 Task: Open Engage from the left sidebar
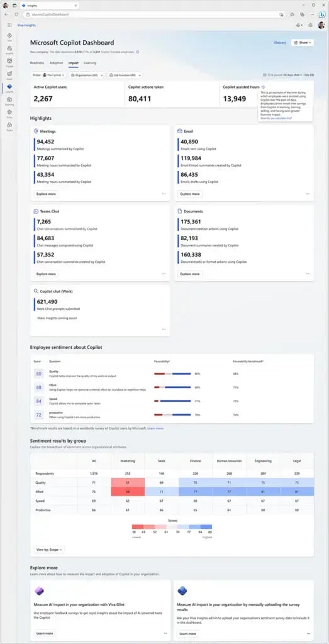click(9, 62)
